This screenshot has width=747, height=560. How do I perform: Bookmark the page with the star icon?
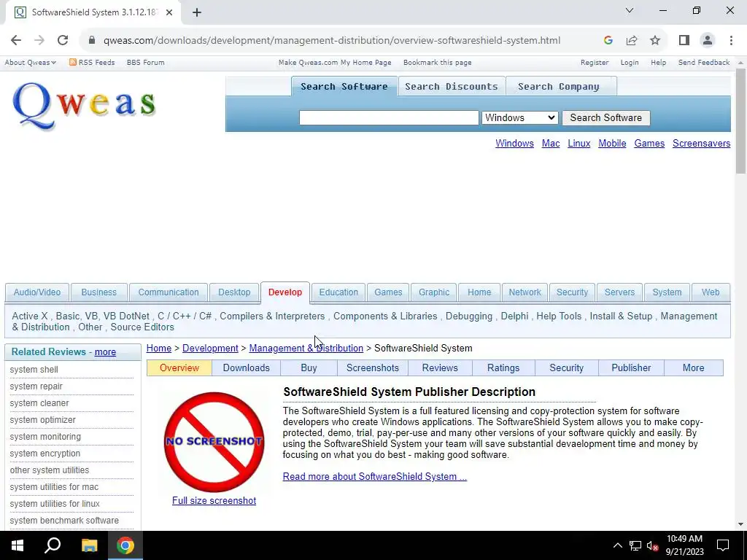coord(655,41)
